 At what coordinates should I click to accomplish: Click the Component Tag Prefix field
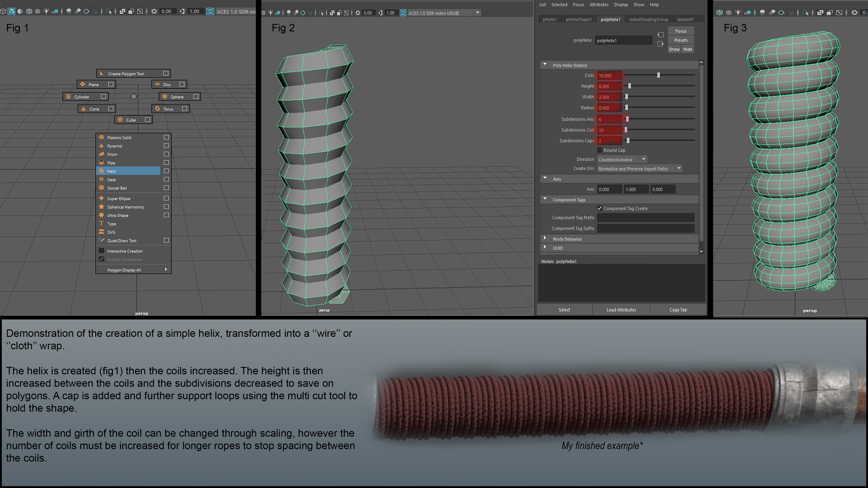coord(646,218)
